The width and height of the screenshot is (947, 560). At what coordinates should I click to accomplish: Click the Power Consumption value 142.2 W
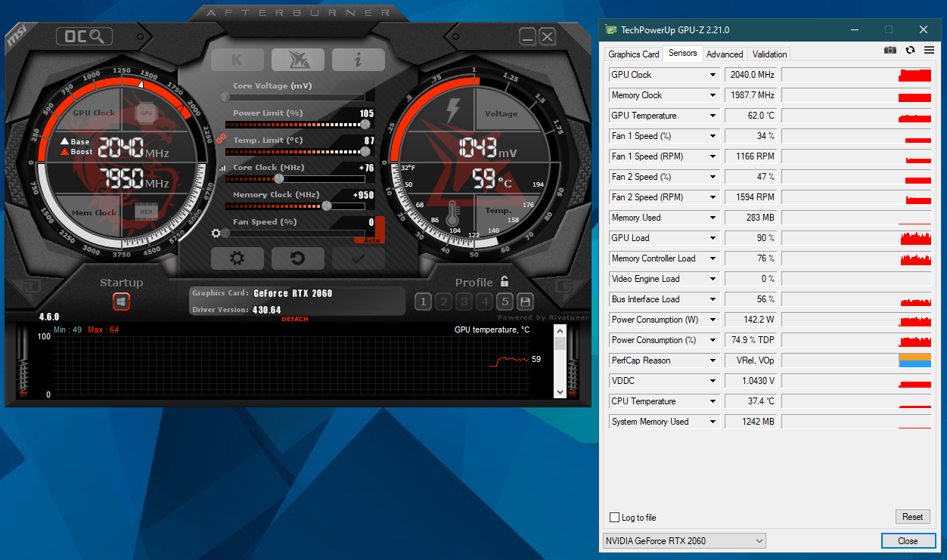pos(752,320)
